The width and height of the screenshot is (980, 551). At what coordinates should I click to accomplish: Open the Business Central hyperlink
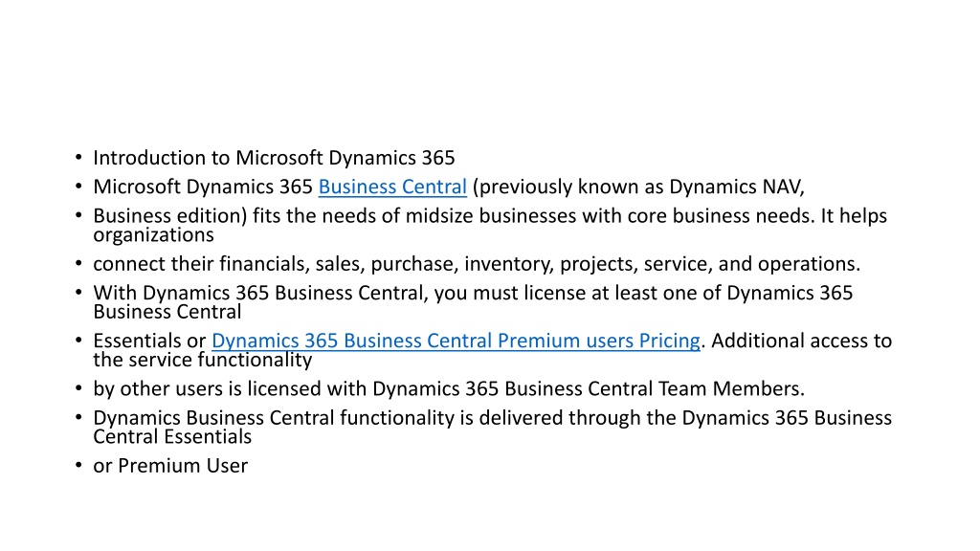(392, 187)
